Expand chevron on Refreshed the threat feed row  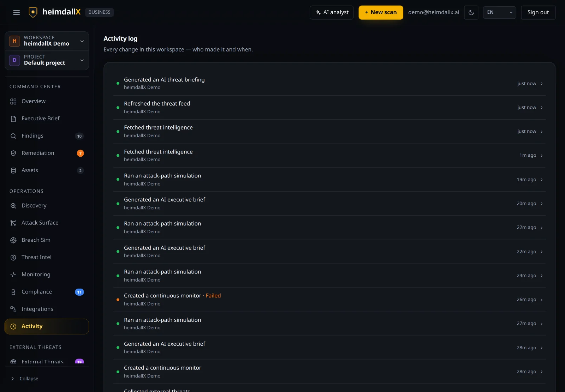pyautogui.click(x=542, y=108)
